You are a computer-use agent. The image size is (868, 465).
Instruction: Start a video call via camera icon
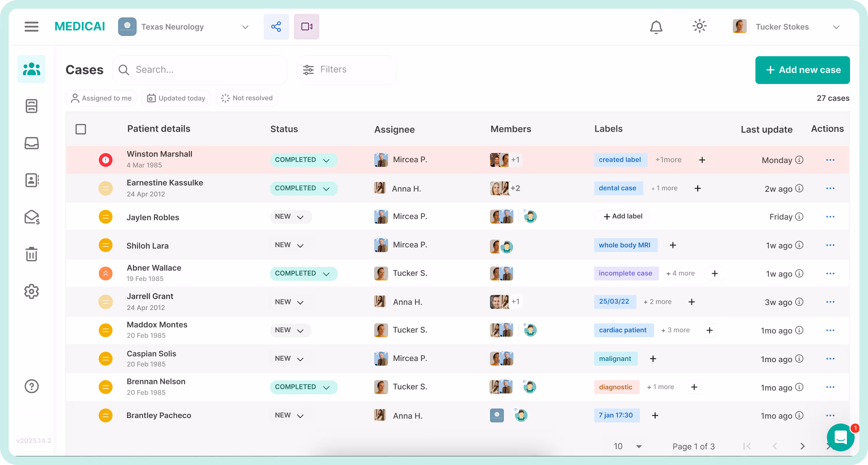click(306, 27)
